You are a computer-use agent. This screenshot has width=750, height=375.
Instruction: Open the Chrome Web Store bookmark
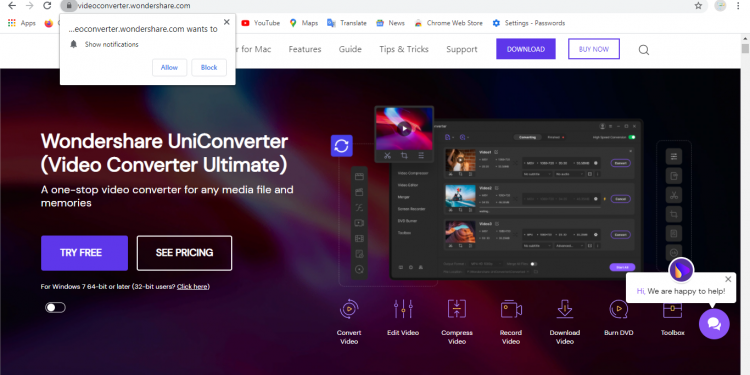click(449, 23)
